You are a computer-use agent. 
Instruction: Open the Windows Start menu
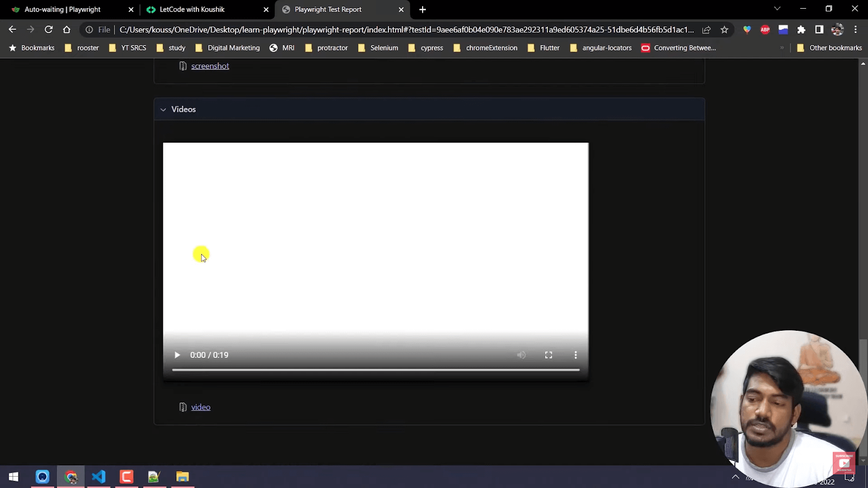(14, 477)
